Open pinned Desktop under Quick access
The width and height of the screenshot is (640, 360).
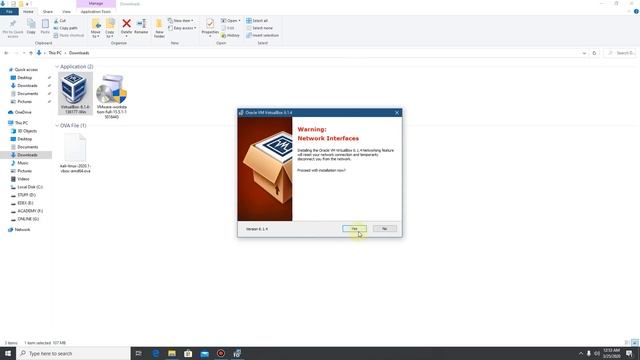point(24,78)
